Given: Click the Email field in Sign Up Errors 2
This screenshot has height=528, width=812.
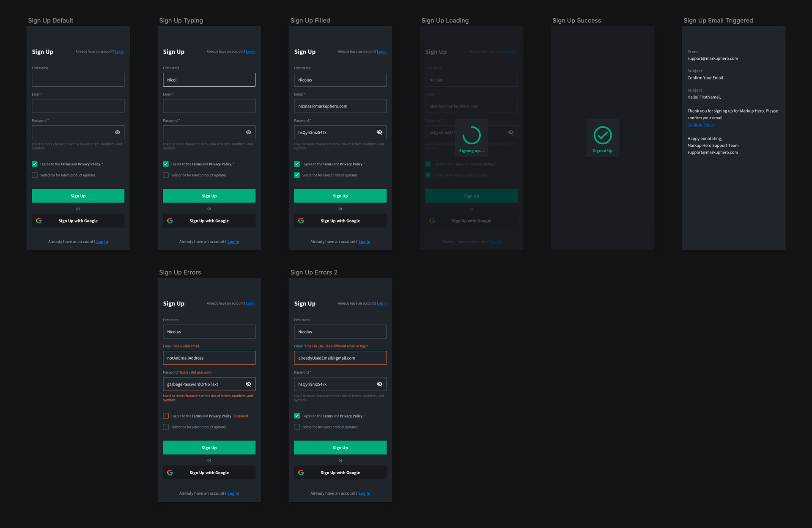Looking at the screenshot, I should (x=340, y=357).
